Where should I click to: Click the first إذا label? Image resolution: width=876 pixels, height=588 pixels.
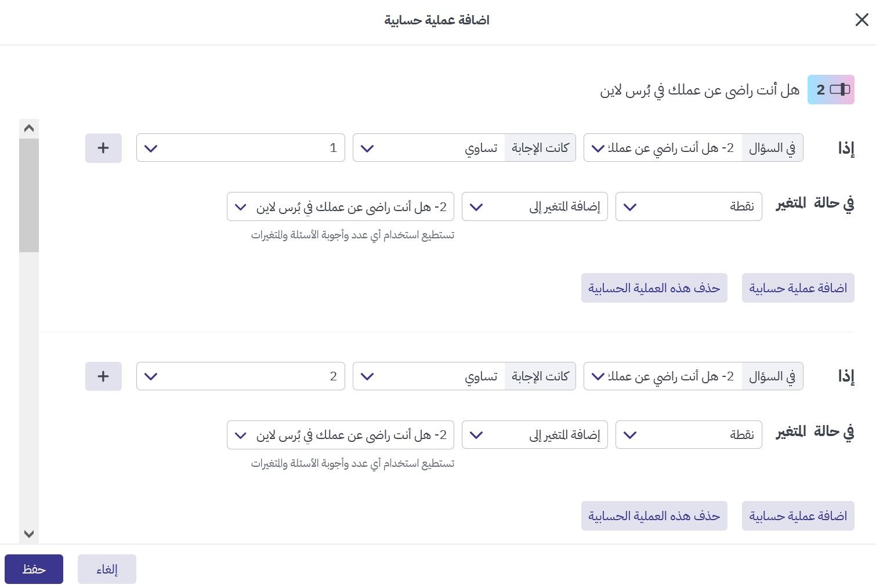coord(846,148)
